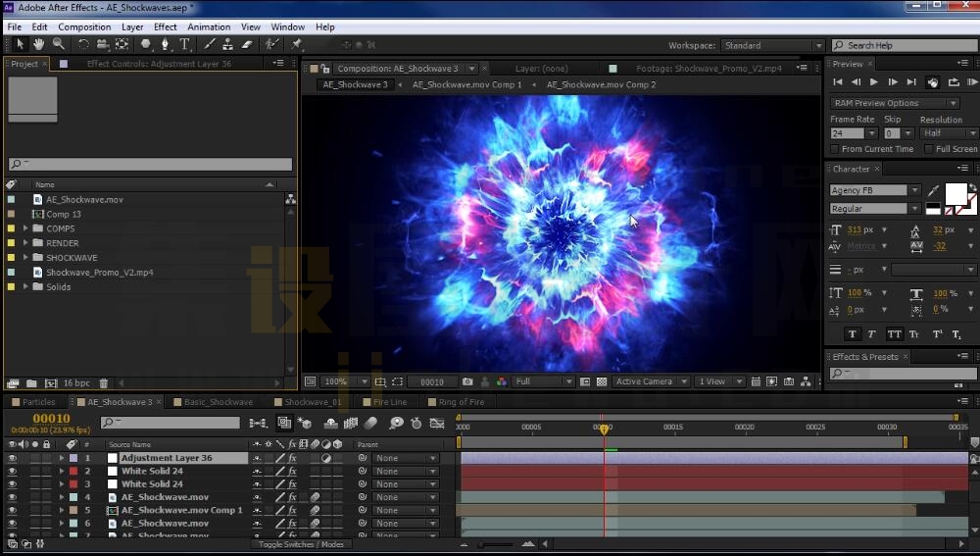Select the Rotation tool
The height and width of the screenshot is (556, 980).
pyautogui.click(x=83, y=44)
